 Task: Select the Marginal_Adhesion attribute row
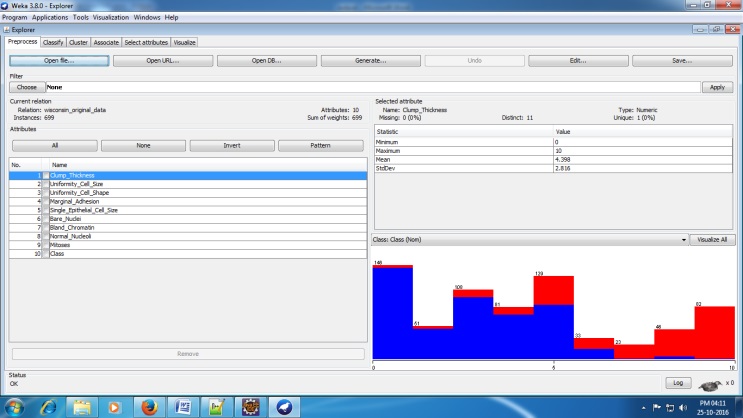click(78, 202)
